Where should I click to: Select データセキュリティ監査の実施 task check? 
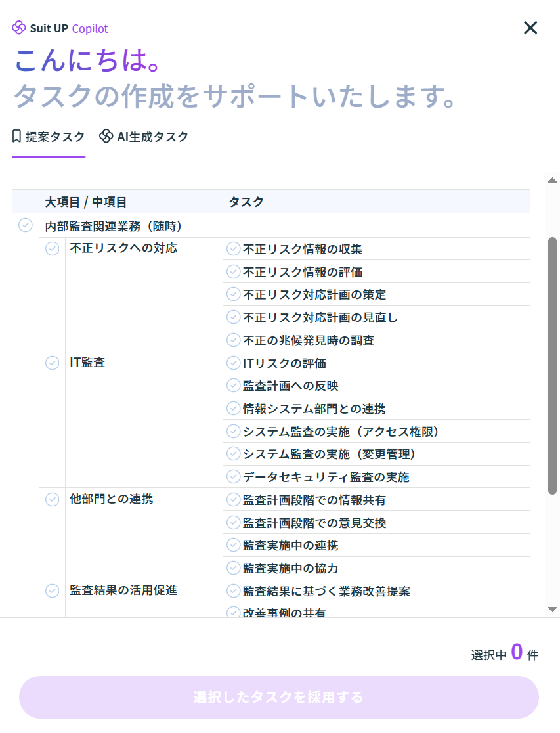(x=233, y=476)
